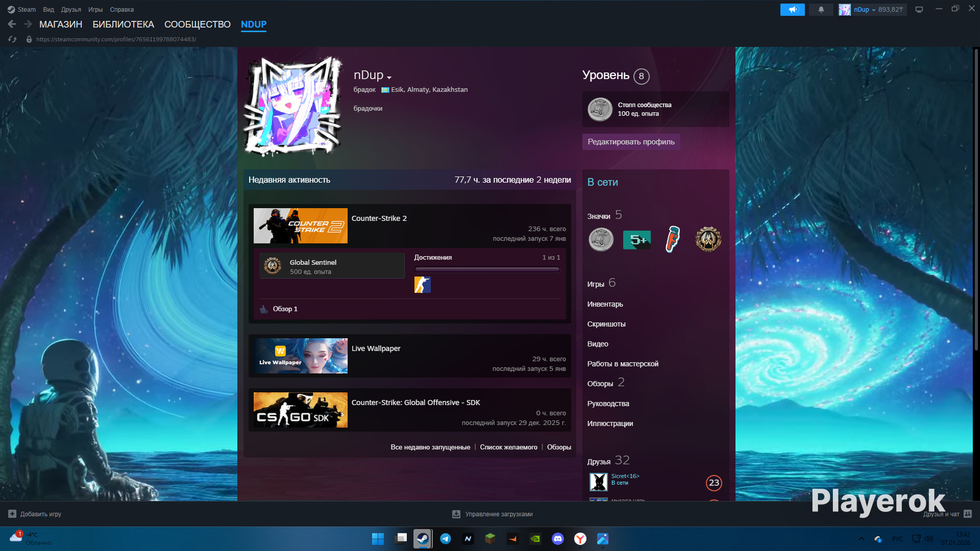Viewport: 980px width, 551px height.
Task: Open the Значки 5 badges page
Action: point(605,215)
